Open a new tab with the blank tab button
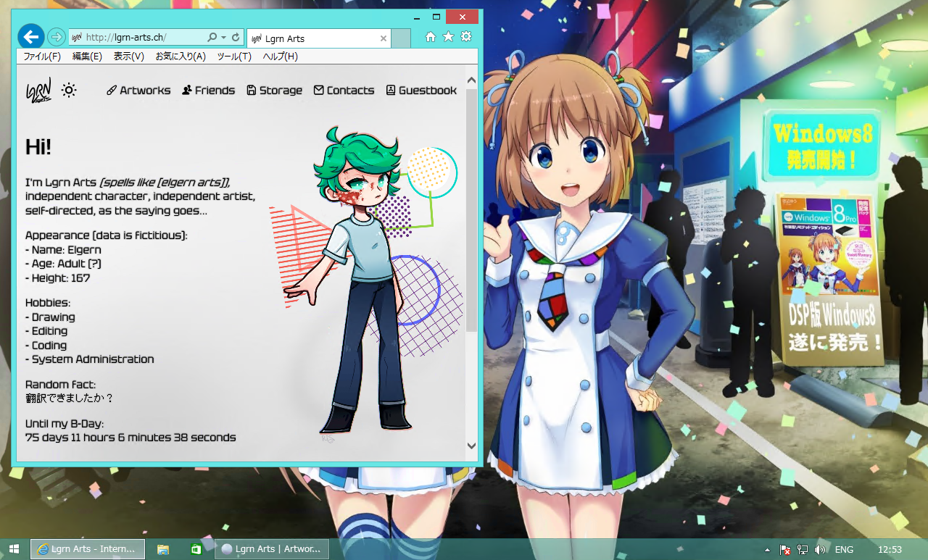The image size is (928, 560). point(401,38)
